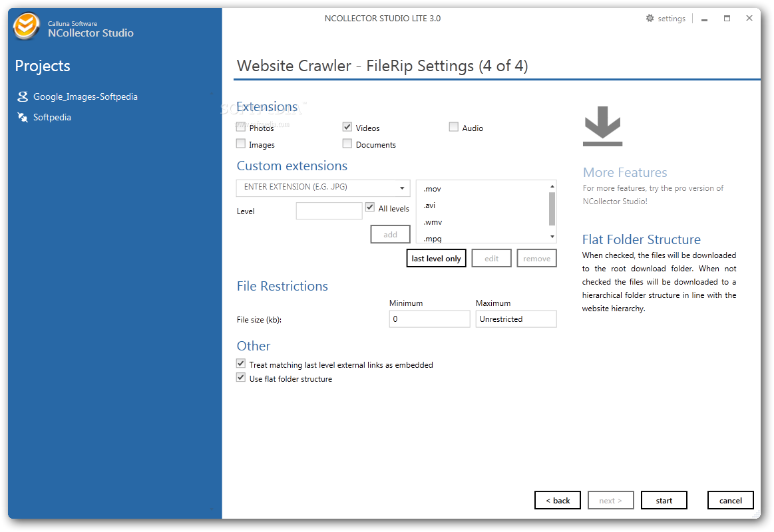Select the .mov extension in the list
This screenshot has width=774, height=532.
click(433, 189)
